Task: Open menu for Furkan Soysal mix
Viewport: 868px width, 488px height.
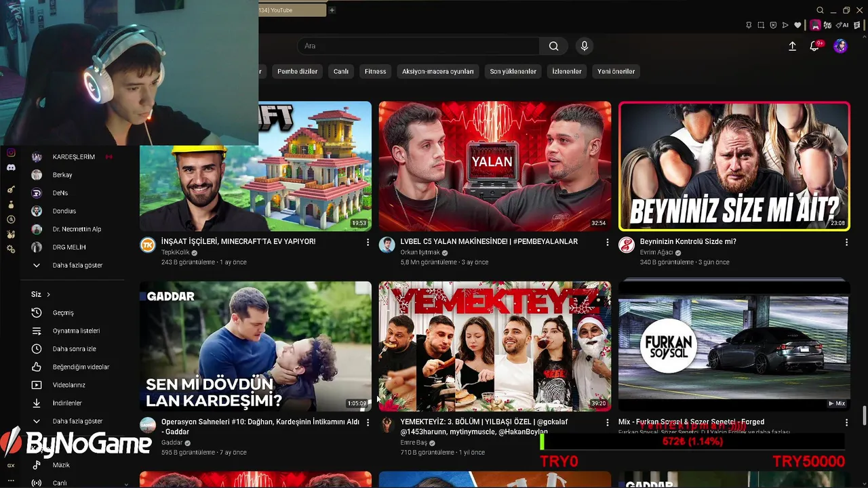Action: pos(846,422)
